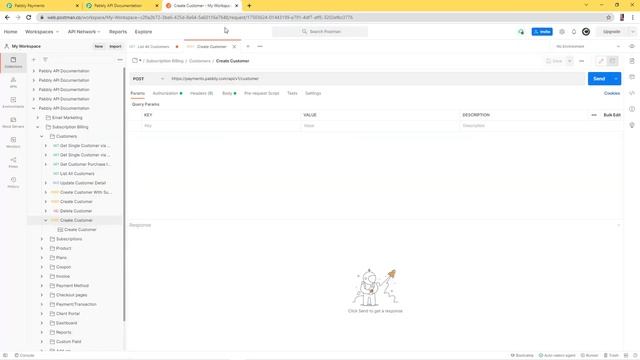Switch to the Headers tab
The height and width of the screenshot is (360, 640).
[x=202, y=93]
